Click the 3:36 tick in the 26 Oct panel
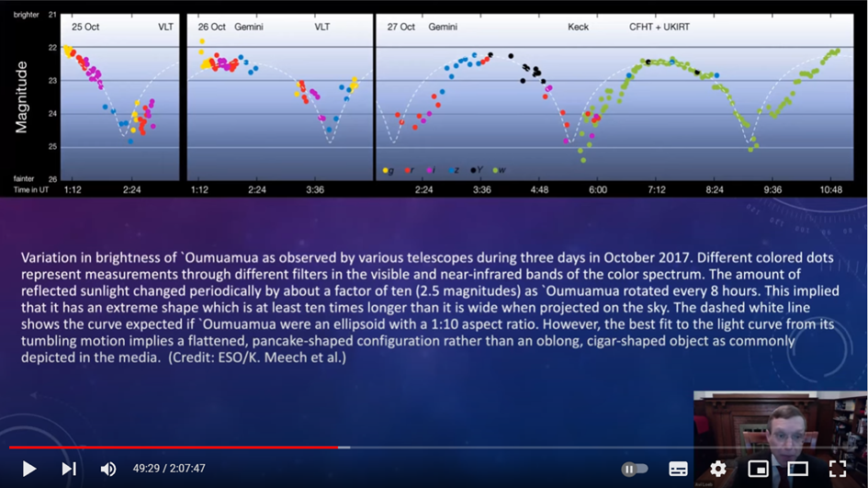Image resolution: width=868 pixels, height=488 pixels. pyautogui.click(x=315, y=189)
